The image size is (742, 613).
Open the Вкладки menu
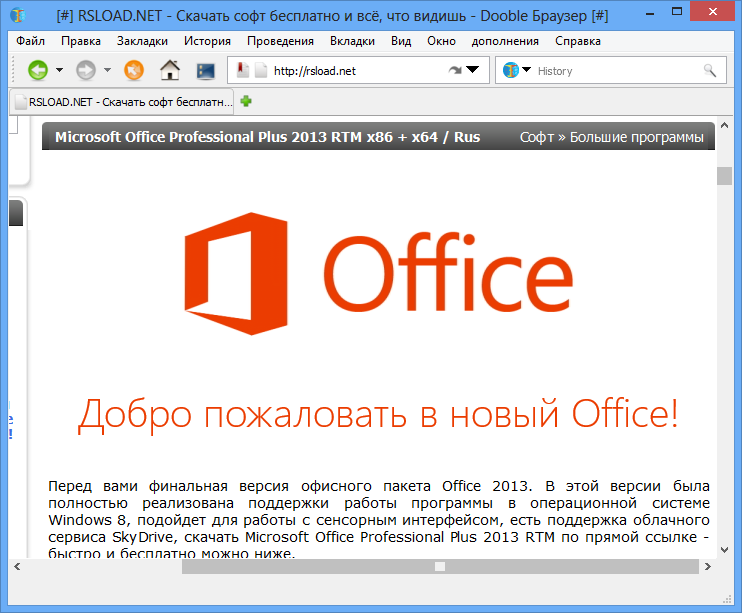click(x=353, y=41)
